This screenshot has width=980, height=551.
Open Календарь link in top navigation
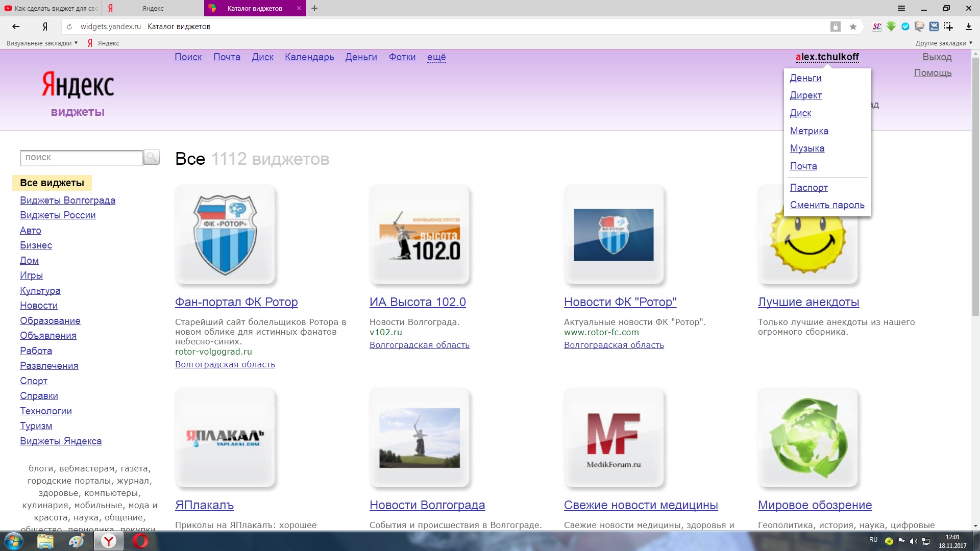(x=309, y=57)
